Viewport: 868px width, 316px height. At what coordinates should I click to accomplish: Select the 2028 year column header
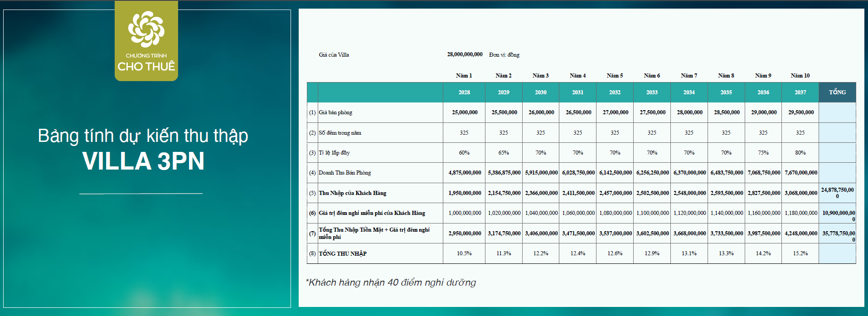(464, 92)
